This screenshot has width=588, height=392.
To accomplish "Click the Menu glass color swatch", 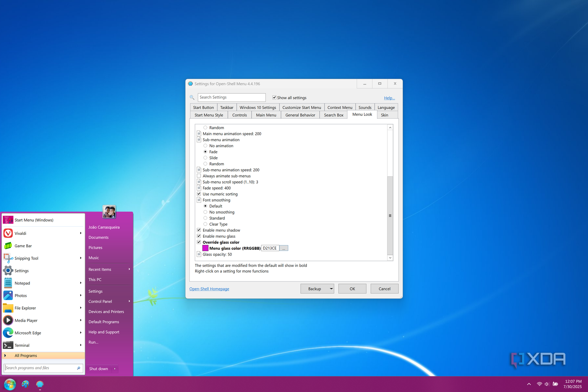I will tap(206, 248).
